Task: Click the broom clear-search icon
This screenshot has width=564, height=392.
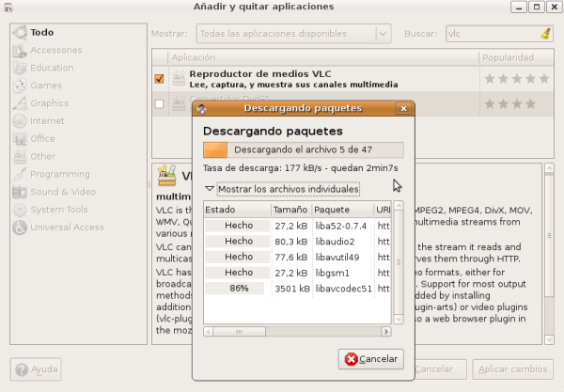Action: [546, 34]
